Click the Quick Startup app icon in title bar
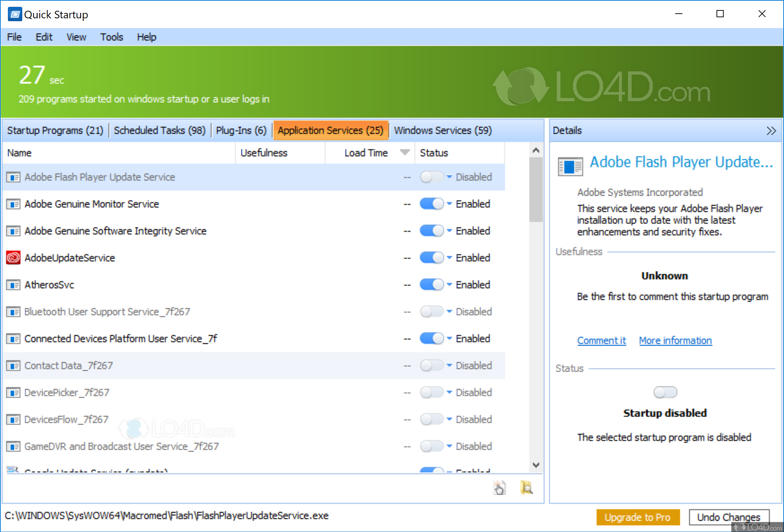Screen dimensions: 784x532 [15, 14]
